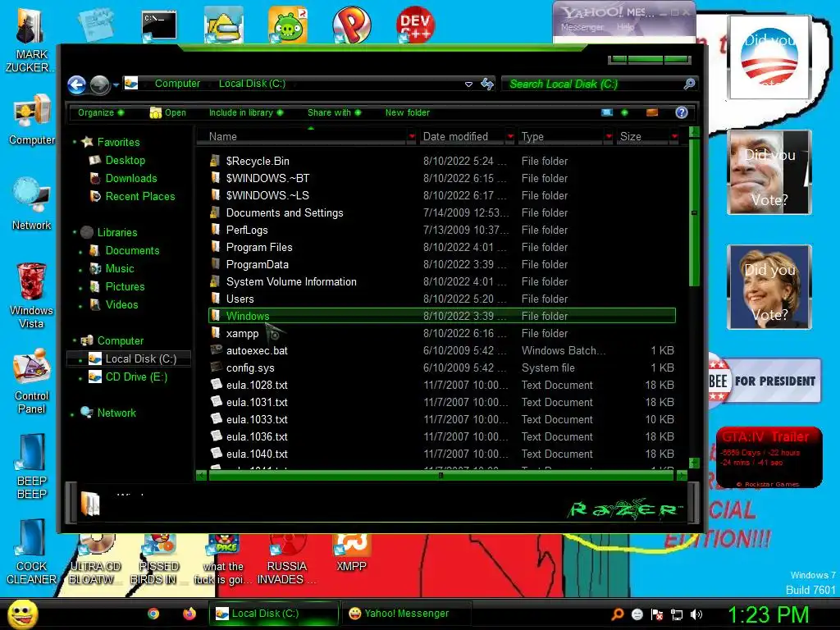Click Computer in the address breadcrumb
The width and height of the screenshot is (840, 630).
coord(177,84)
